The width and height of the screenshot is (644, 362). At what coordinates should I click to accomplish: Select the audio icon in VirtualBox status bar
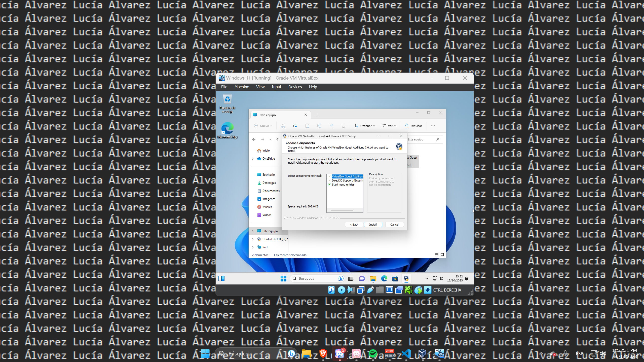[351, 290]
